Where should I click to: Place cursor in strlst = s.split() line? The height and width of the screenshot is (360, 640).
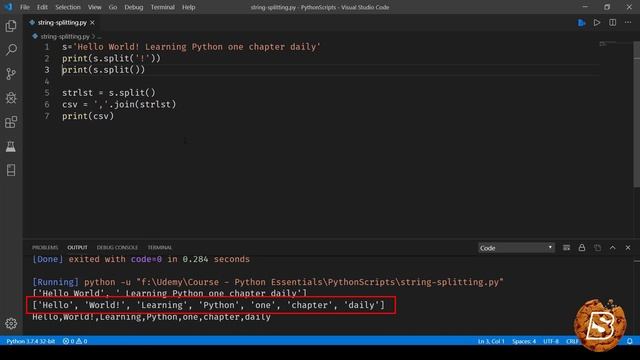[x=109, y=93]
